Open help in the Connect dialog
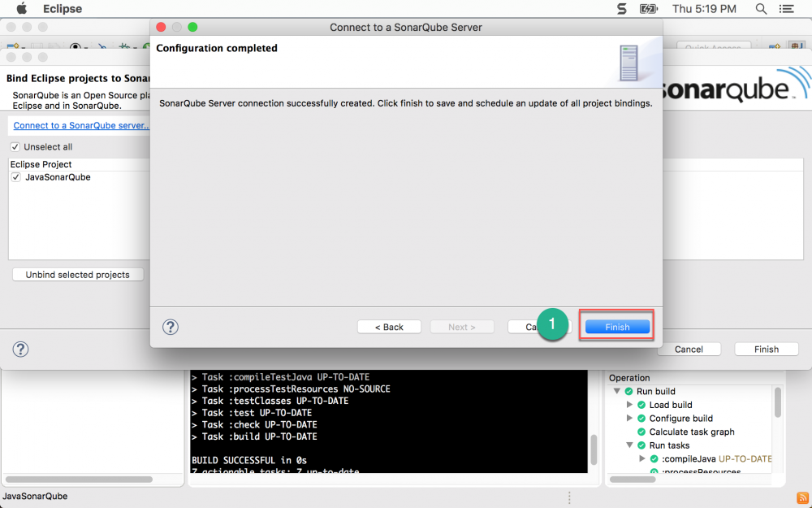This screenshot has height=508, width=812. click(x=171, y=327)
